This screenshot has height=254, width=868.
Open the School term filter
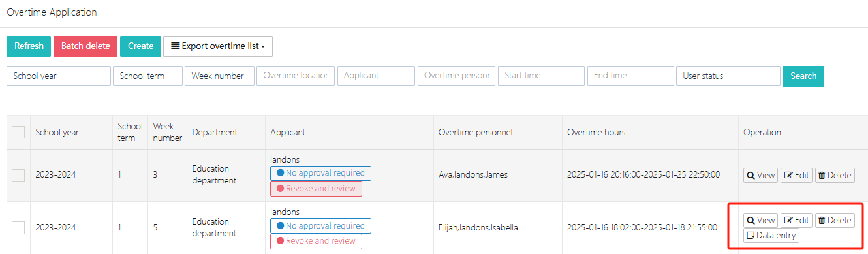click(x=147, y=76)
